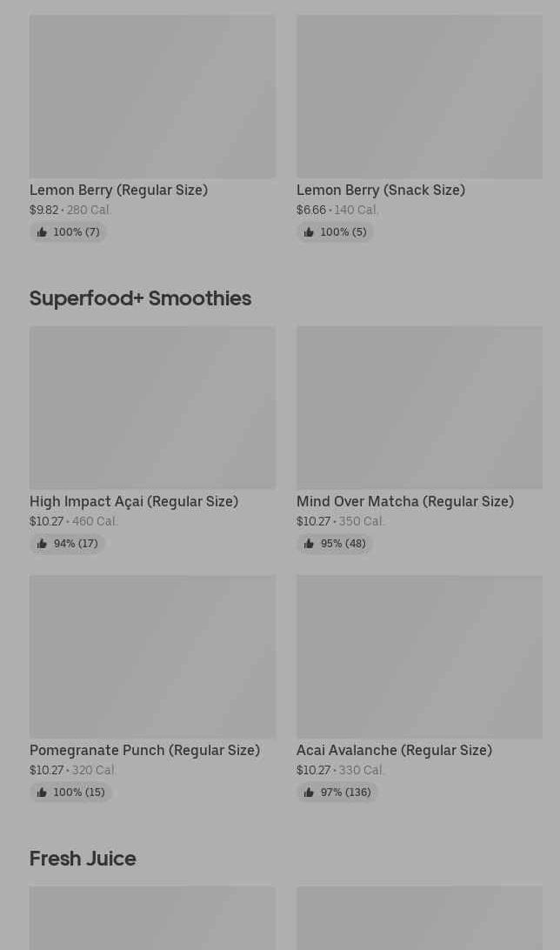Click the Lemon Berry Snack Size image
Viewport: 560px width, 950px height.
point(419,97)
